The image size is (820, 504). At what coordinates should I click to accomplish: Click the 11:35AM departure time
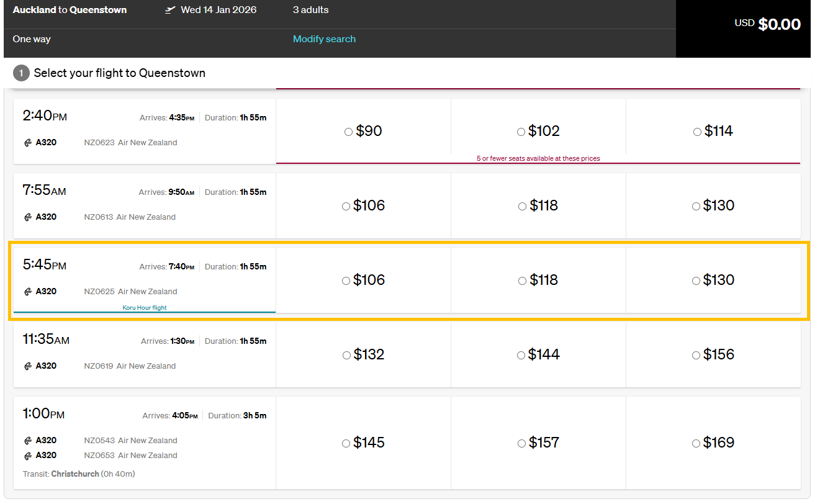(x=46, y=340)
